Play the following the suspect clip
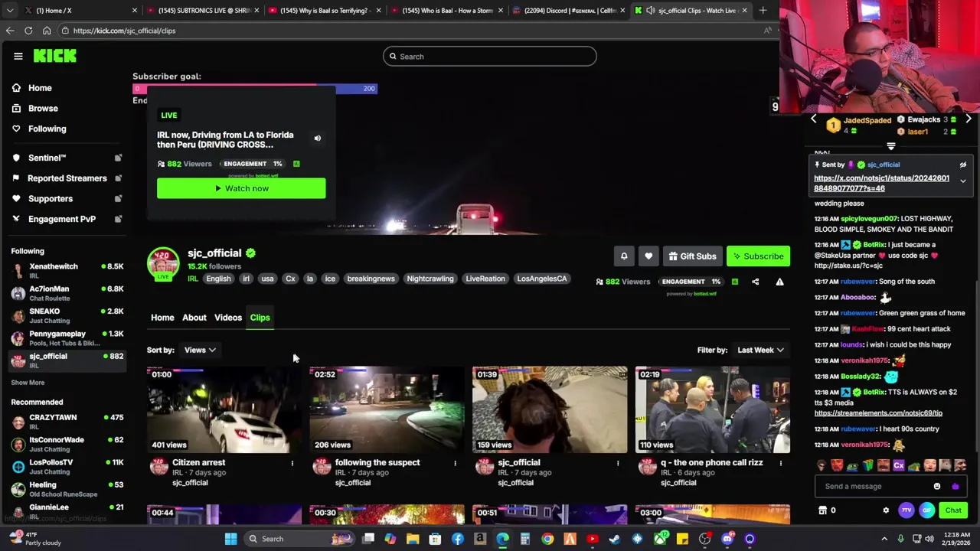The width and height of the screenshot is (980, 551). pos(387,410)
